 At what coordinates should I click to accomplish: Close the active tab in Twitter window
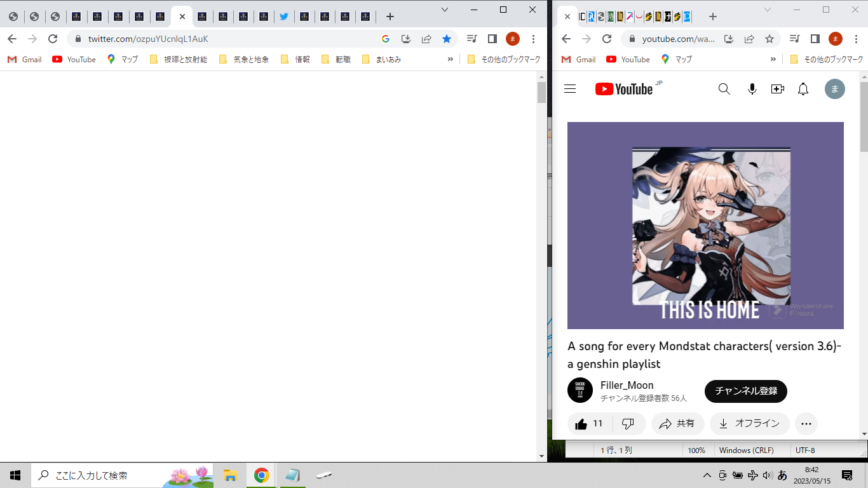click(182, 17)
